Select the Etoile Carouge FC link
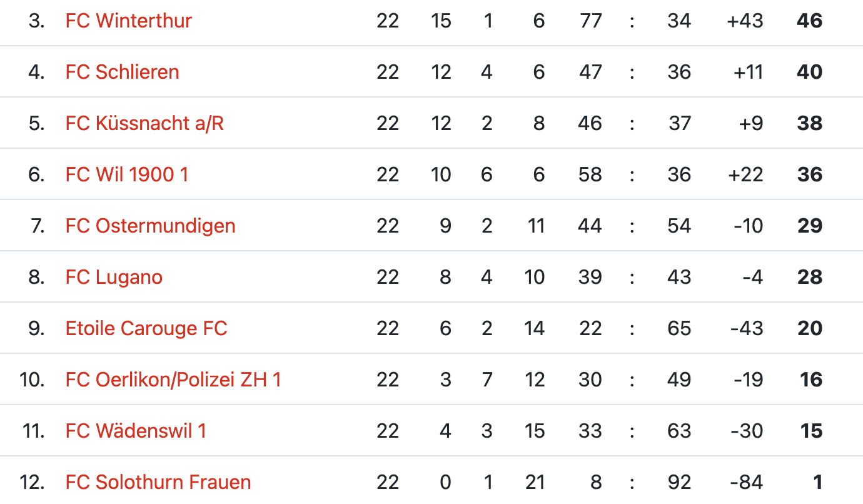The image size is (863, 504). [146, 328]
